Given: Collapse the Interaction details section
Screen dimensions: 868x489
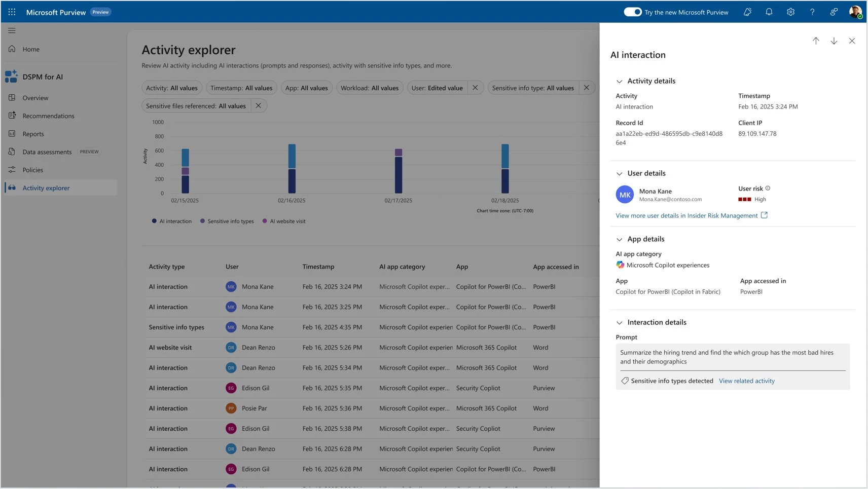Looking at the screenshot, I should click(x=620, y=322).
